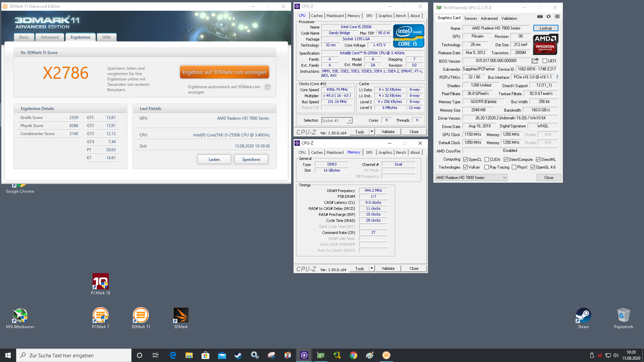Open Microsoft Store from taskbar

205,355
